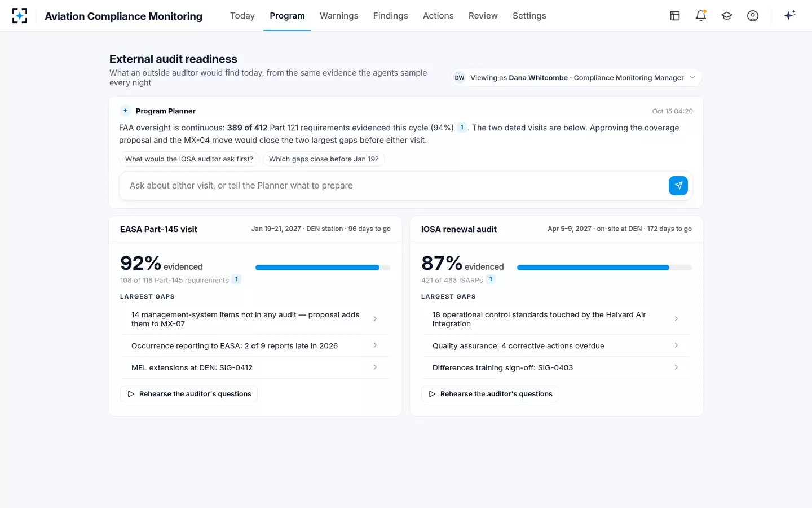Select the Program tab
The width and height of the screenshot is (812, 508).
pyautogui.click(x=287, y=16)
